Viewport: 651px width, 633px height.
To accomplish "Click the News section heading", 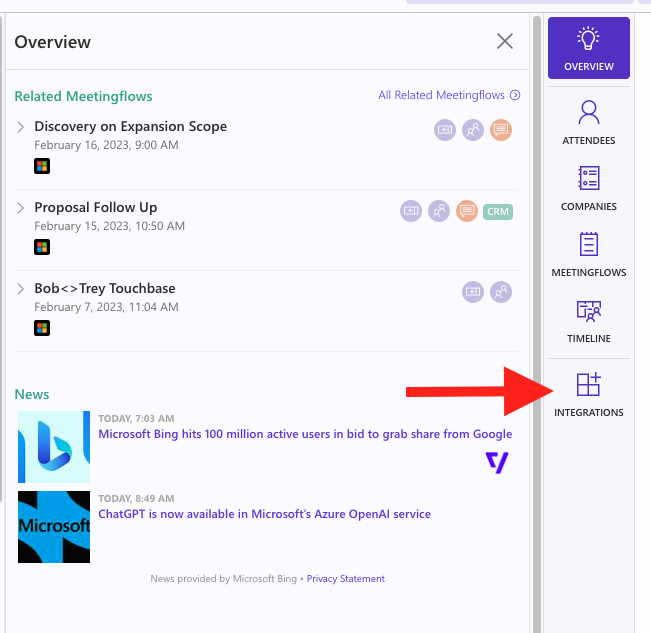I will coord(32,394).
